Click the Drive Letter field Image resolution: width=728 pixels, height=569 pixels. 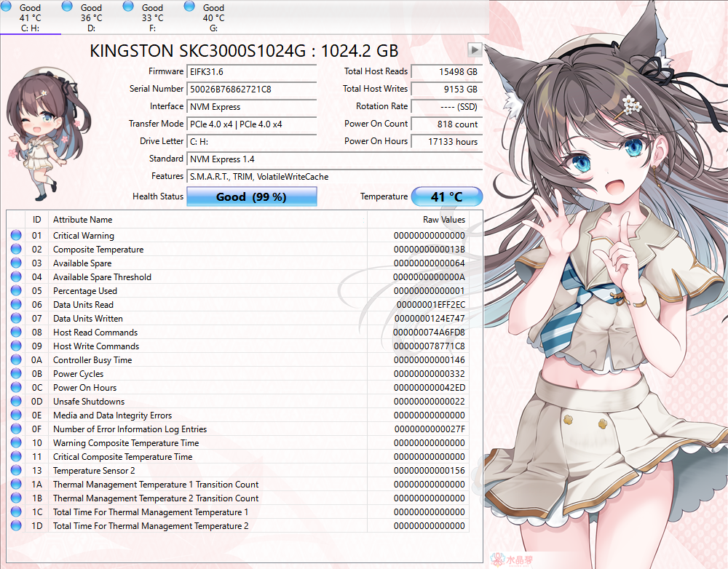pyautogui.click(x=252, y=142)
